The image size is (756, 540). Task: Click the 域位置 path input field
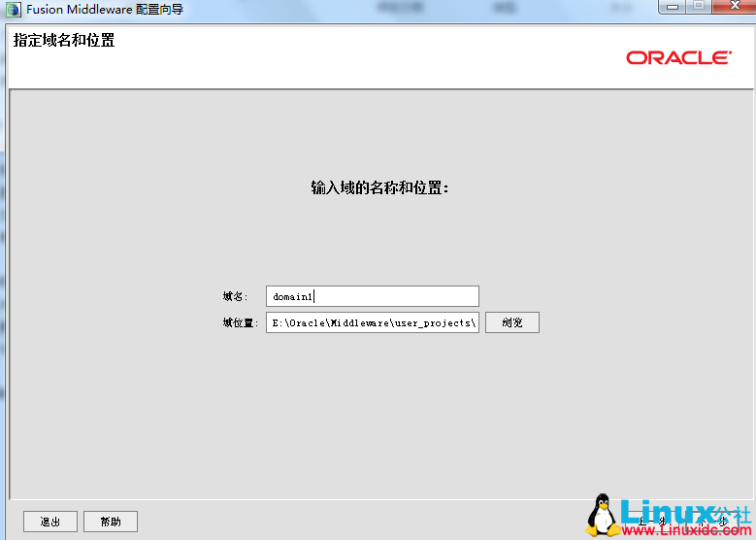[373, 322]
